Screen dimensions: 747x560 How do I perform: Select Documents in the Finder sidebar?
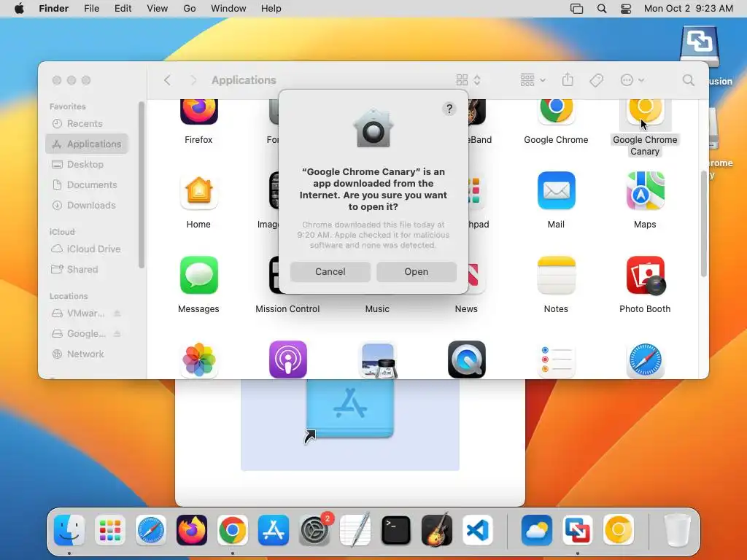86,184
